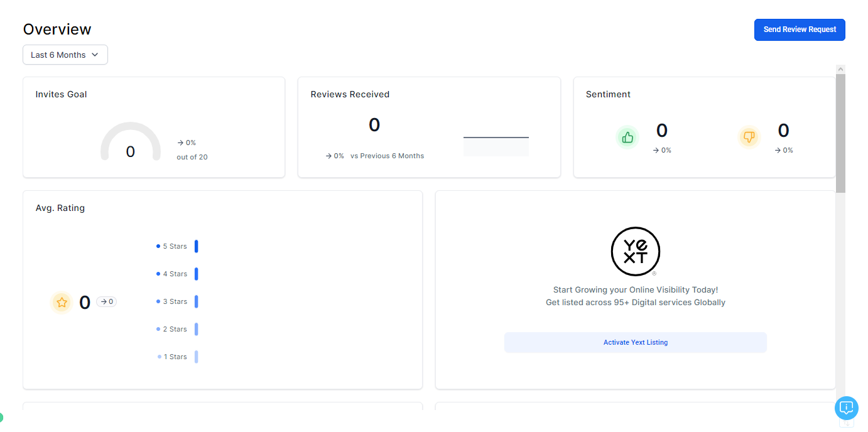Click the orange thumbs-down sentiment icon
868x432 pixels.
[x=749, y=137]
